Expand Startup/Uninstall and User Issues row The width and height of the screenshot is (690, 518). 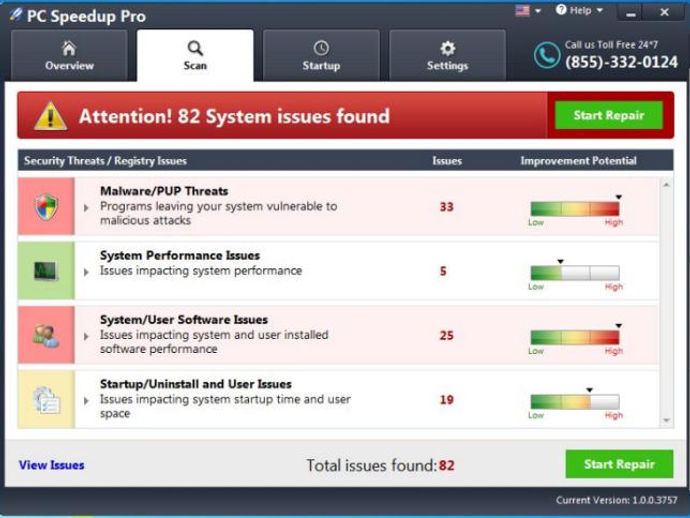[86, 401]
